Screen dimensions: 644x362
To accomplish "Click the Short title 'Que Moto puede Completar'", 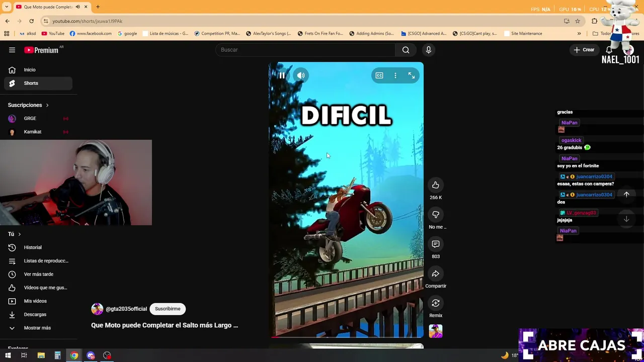I will click(165, 325).
